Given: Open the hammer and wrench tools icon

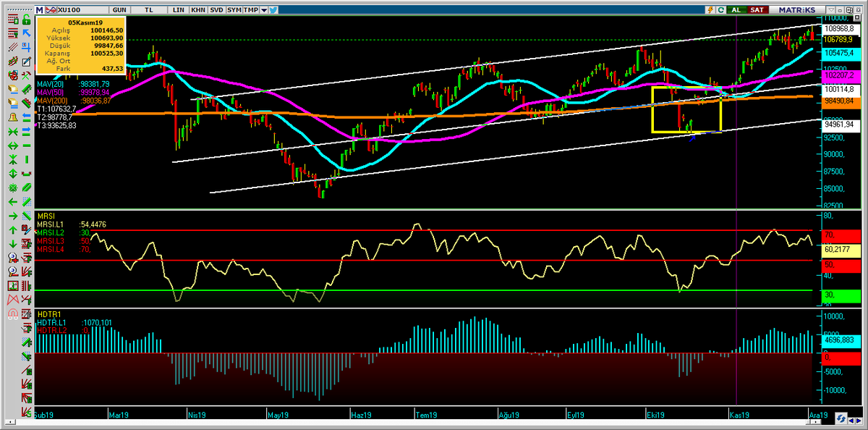Looking at the screenshot, I should (x=26, y=75).
